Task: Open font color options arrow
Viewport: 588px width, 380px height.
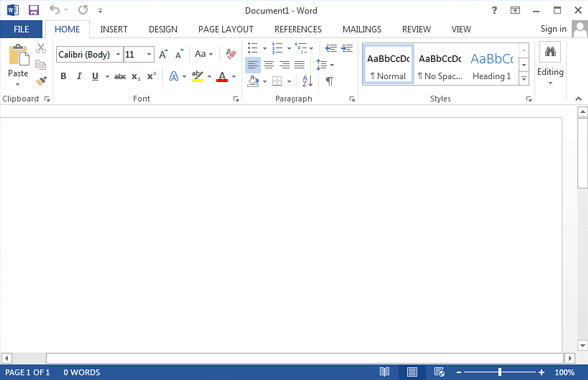Action: (x=234, y=77)
